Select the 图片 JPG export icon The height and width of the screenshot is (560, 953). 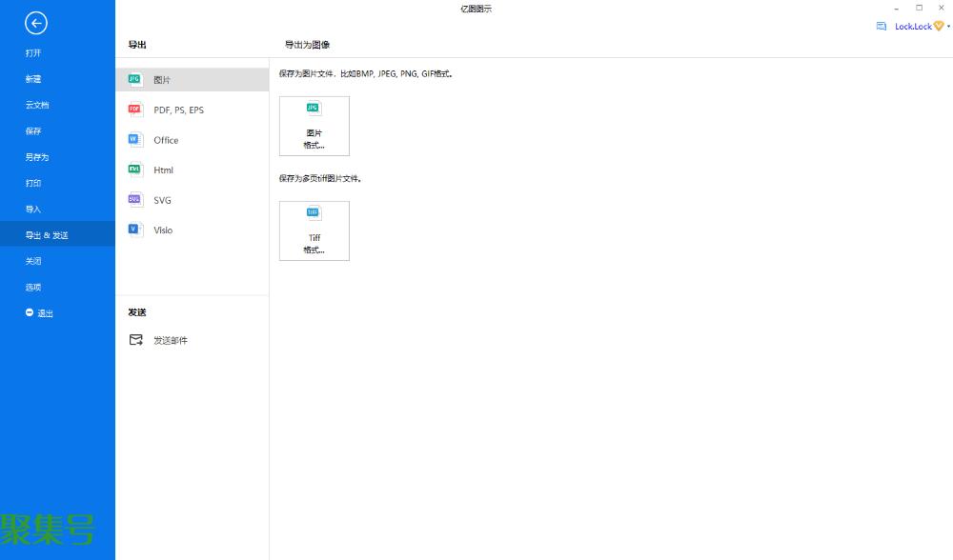point(135,80)
